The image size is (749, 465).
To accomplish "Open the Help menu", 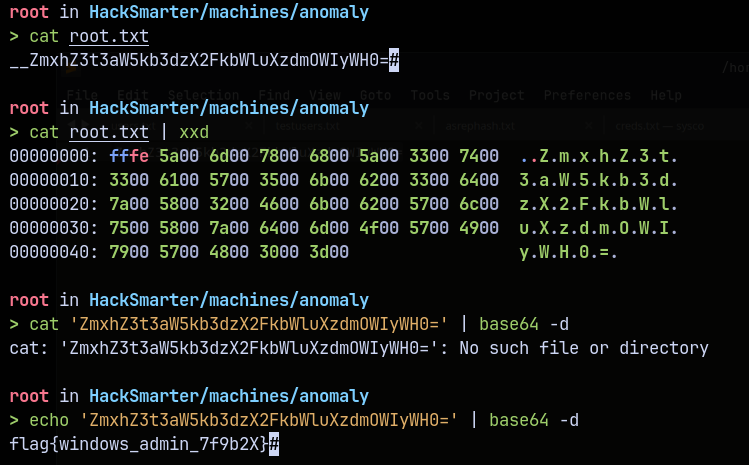I will click(x=666, y=95).
